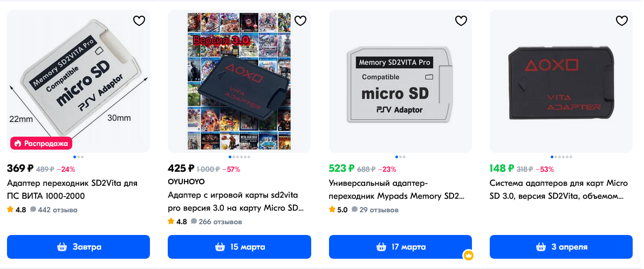Open title Адаптер переходник SD2Vita для ПС ВИТА
This screenshot has height=269, width=644.
point(72,189)
